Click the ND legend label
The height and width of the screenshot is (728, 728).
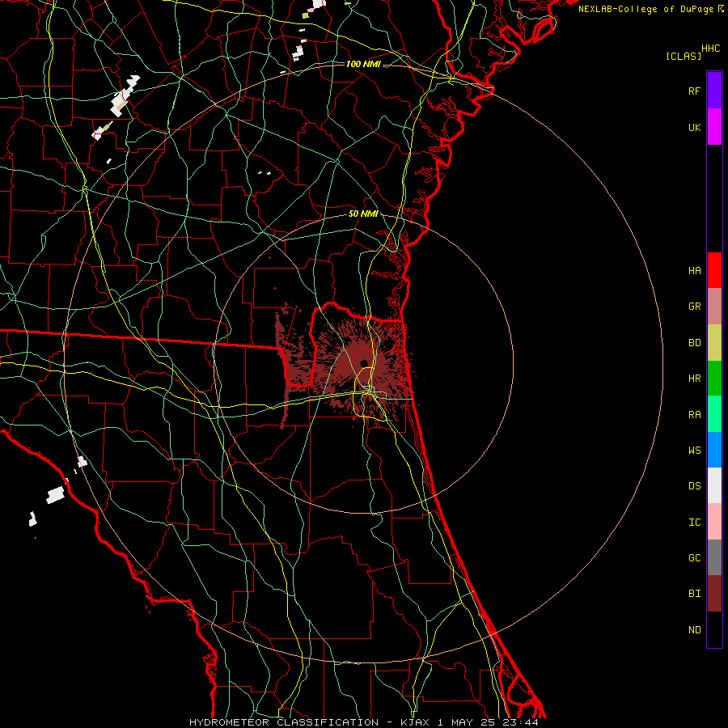(694, 630)
